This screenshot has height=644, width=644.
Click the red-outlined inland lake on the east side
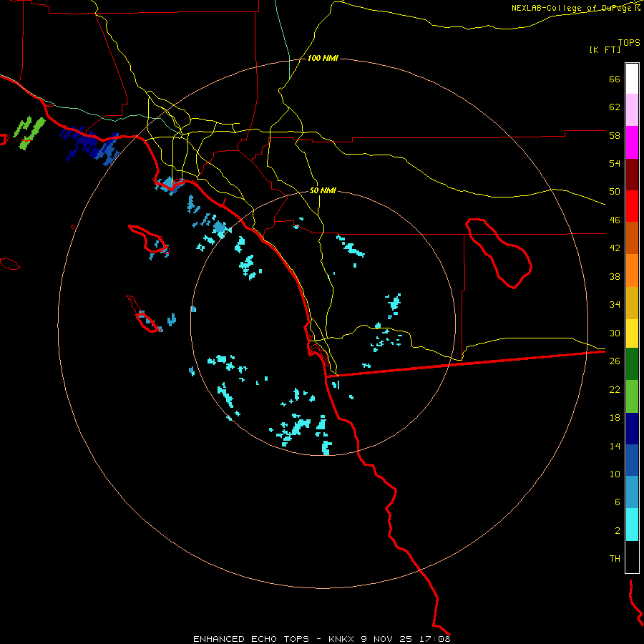tap(499, 253)
